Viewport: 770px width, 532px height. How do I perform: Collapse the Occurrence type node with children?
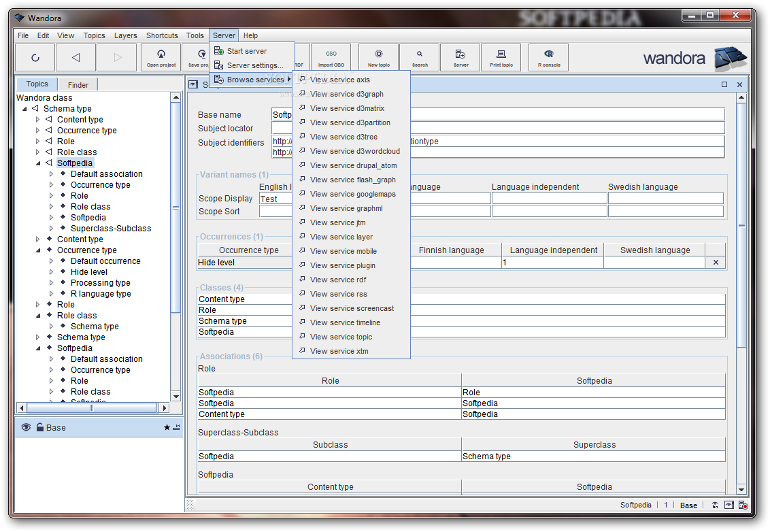coord(38,250)
